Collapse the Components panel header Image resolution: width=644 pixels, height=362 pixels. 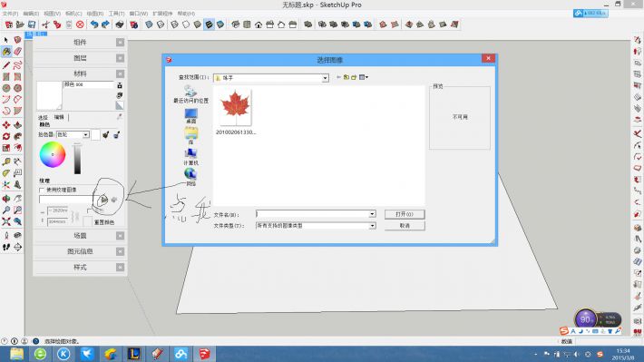click(x=80, y=43)
